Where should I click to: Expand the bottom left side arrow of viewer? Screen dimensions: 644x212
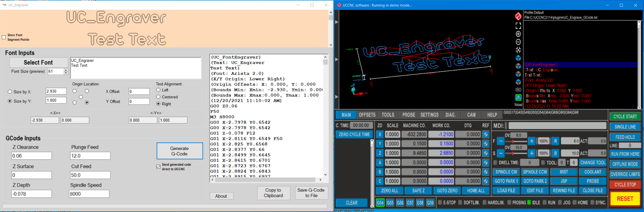pyautogui.click(x=337, y=97)
